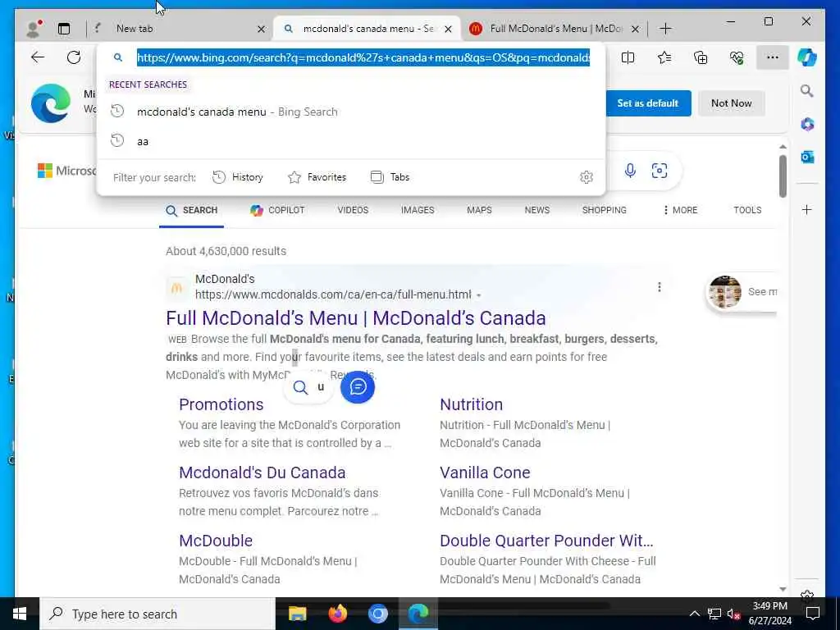The image size is (840, 630).
Task: Select COPILOT search tab
Action: (x=277, y=210)
